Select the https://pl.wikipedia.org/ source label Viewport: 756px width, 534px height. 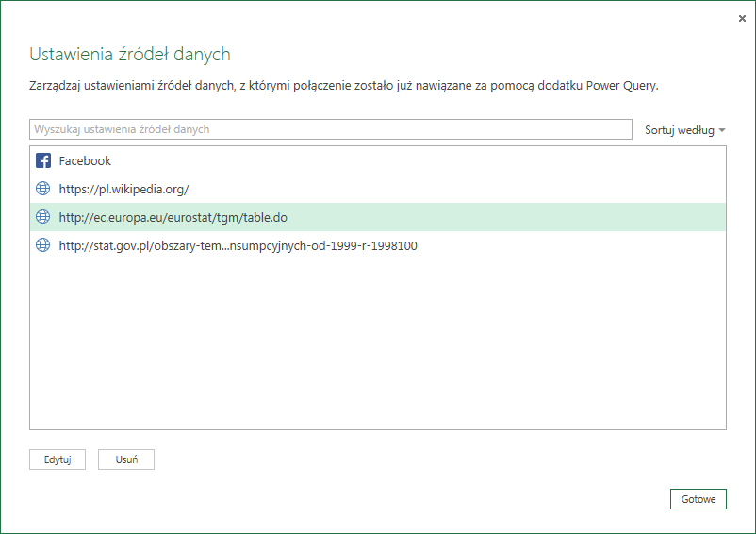coord(123,189)
